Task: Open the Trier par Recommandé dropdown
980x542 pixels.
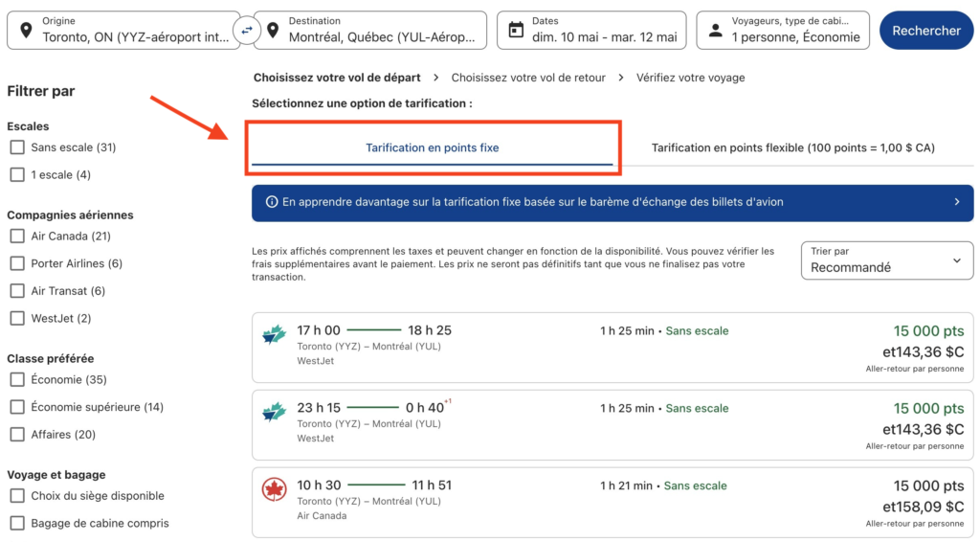Action: [x=886, y=260]
